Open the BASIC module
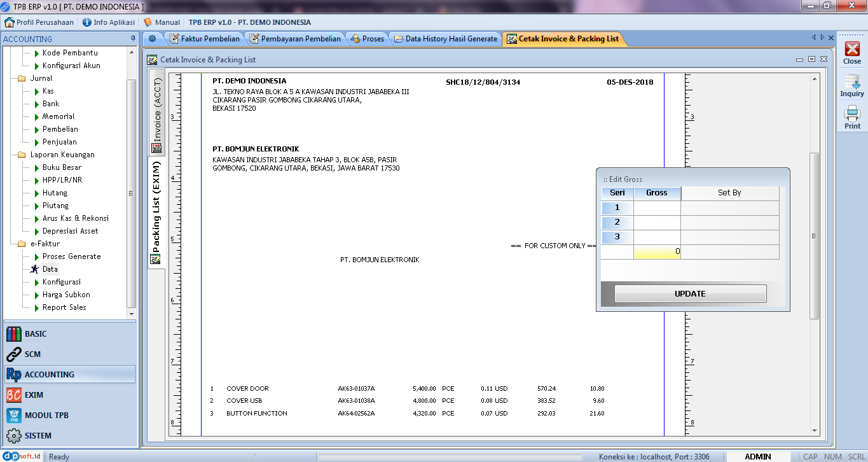 pyautogui.click(x=36, y=334)
